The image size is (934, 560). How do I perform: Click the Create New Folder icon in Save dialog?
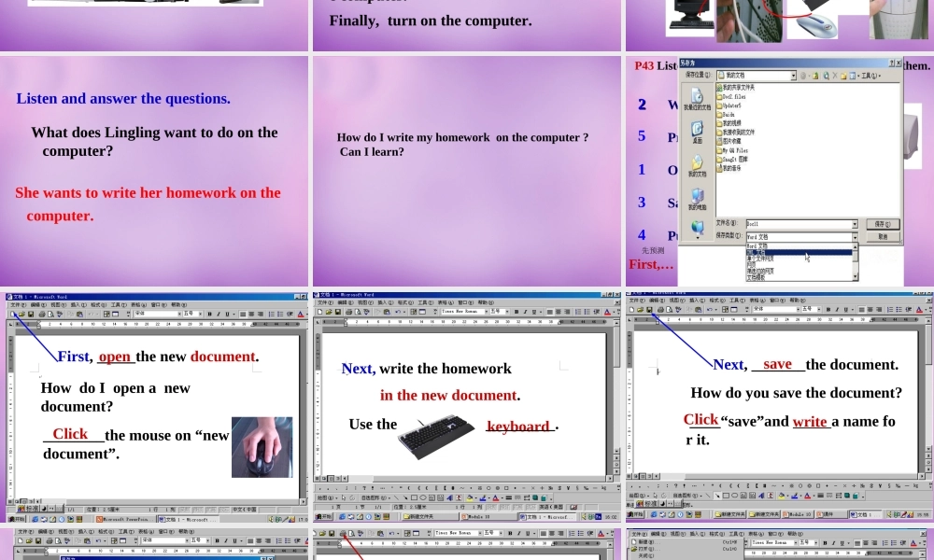[x=842, y=76]
